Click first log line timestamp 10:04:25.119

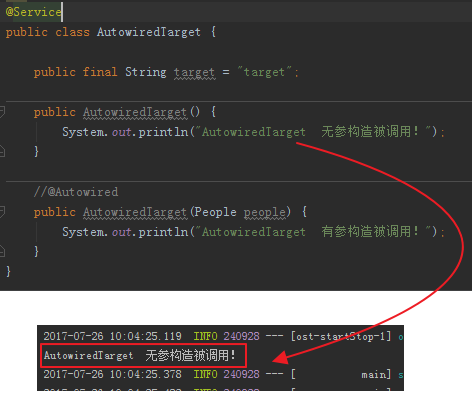pyautogui.click(x=146, y=336)
